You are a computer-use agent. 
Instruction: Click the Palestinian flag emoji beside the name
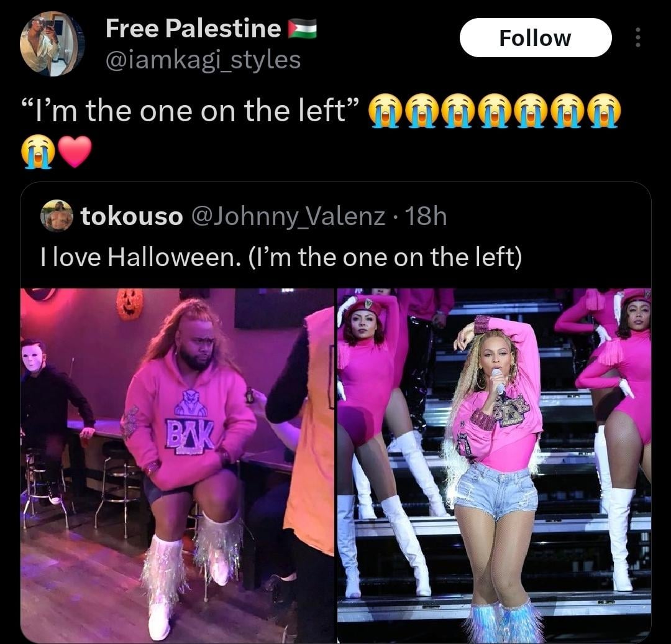pos(302,29)
